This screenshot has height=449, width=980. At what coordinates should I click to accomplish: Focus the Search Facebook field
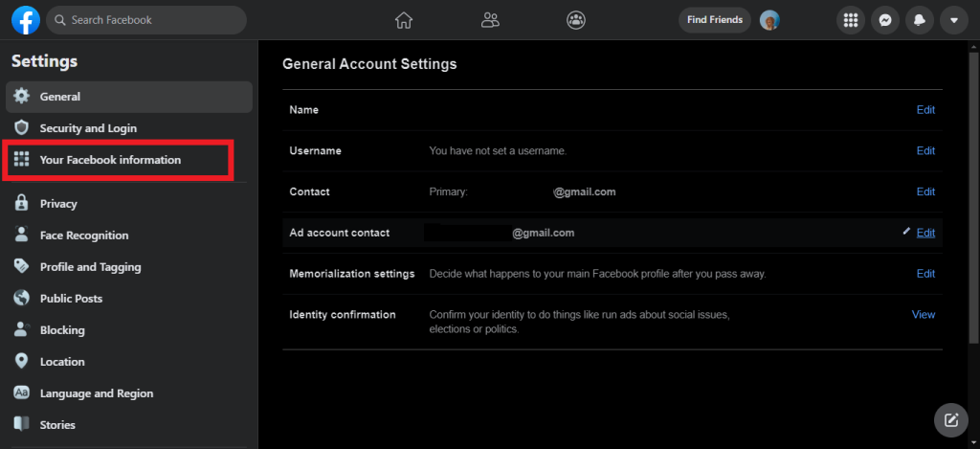pyautogui.click(x=146, y=20)
